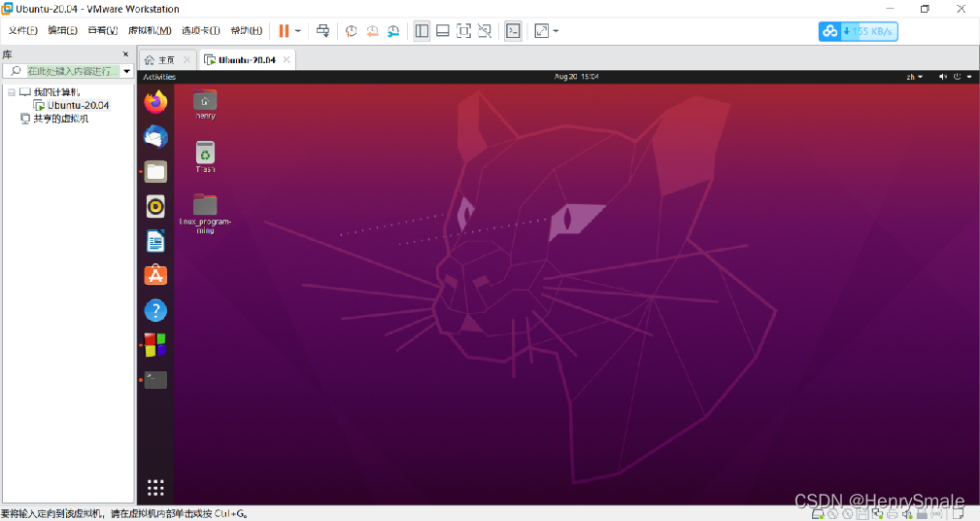Open the stretch display options dropdown
The width and height of the screenshot is (980, 521).
click(x=556, y=31)
